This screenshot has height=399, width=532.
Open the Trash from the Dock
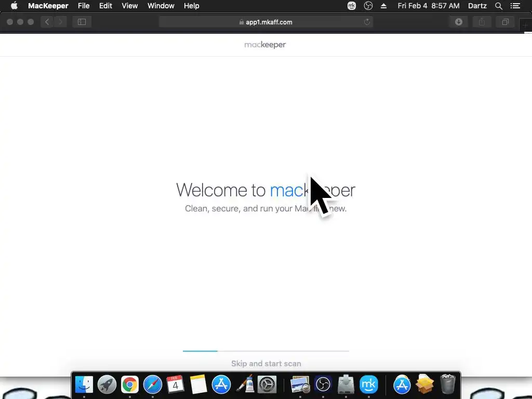(448, 384)
